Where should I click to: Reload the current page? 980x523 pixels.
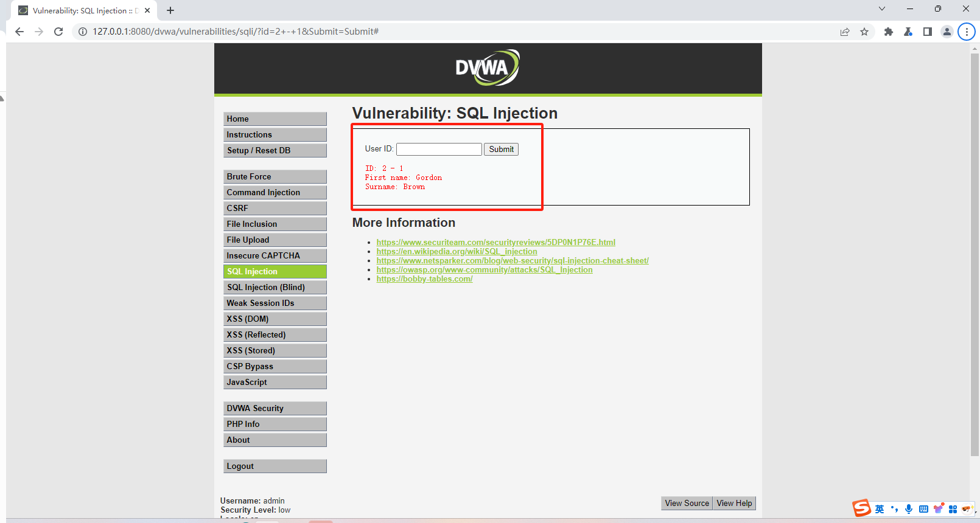58,32
